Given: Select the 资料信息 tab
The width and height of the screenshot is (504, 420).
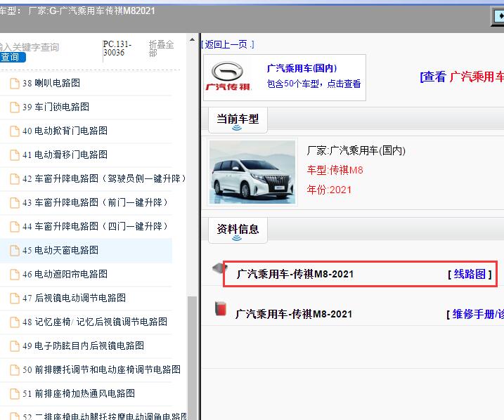Looking at the screenshot, I should point(238,230).
